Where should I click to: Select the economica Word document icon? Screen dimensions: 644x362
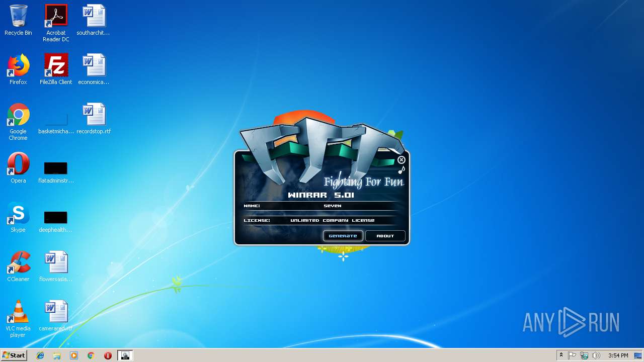click(x=94, y=69)
